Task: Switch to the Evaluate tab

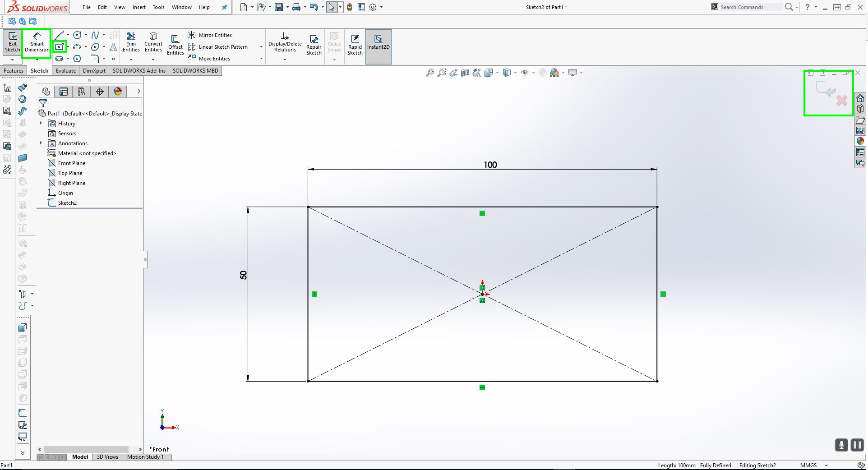Action: (x=66, y=71)
